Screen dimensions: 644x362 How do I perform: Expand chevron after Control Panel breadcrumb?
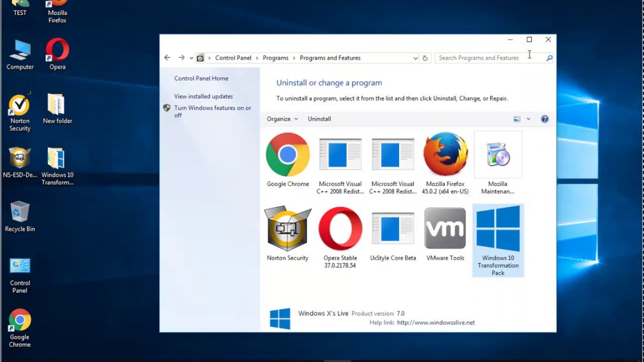click(x=257, y=58)
